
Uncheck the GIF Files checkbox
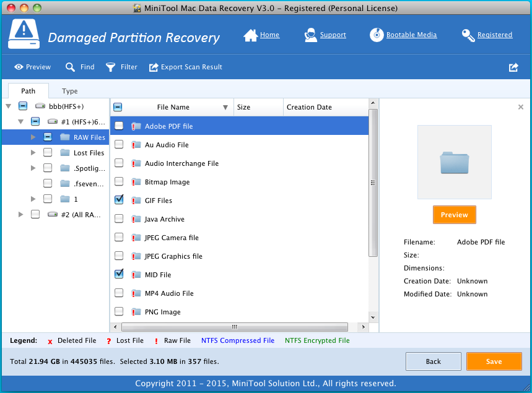coord(119,200)
